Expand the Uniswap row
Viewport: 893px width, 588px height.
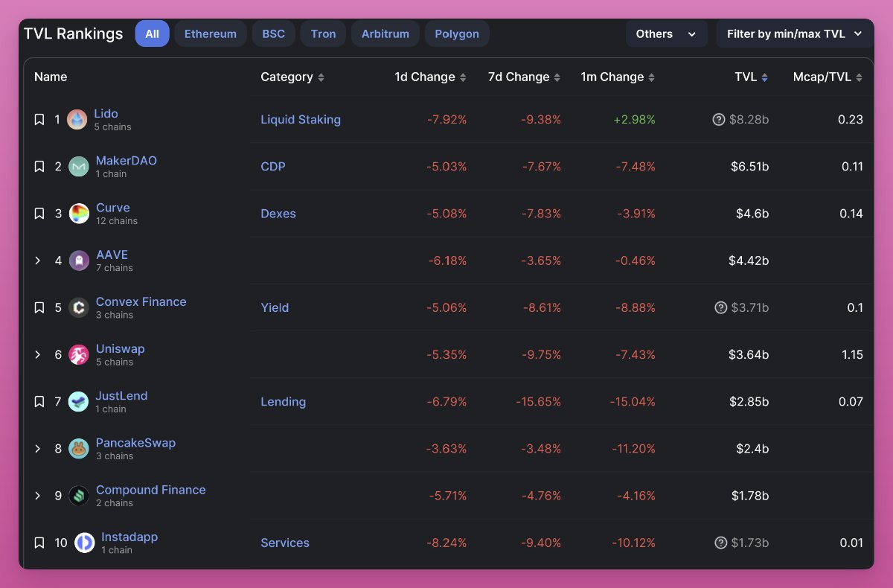[38, 354]
